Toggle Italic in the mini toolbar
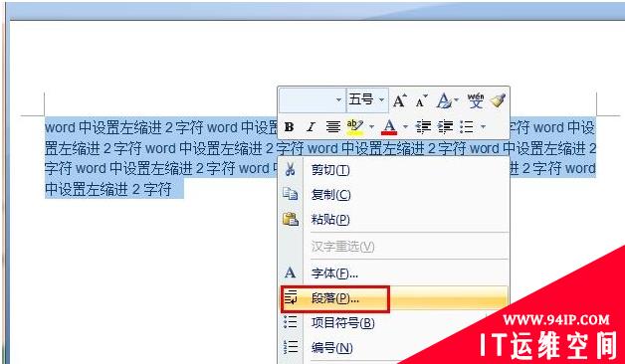The image size is (625, 364). click(311, 127)
